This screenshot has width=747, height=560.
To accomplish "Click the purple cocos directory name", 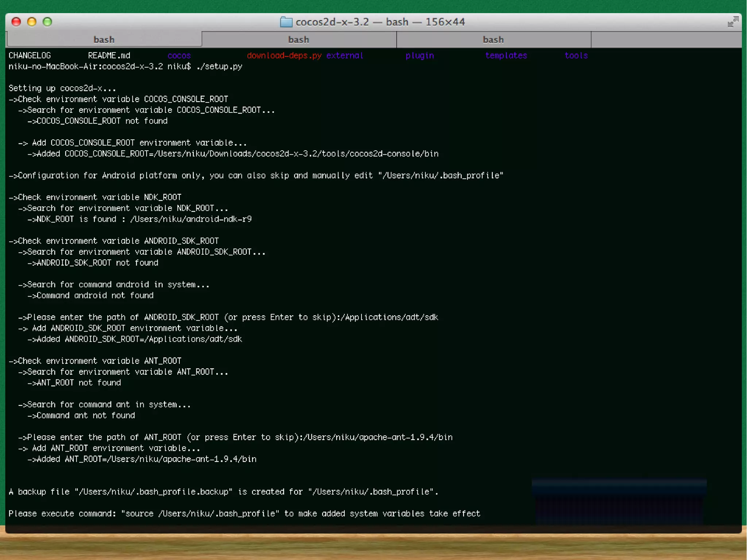I will (x=179, y=55).
